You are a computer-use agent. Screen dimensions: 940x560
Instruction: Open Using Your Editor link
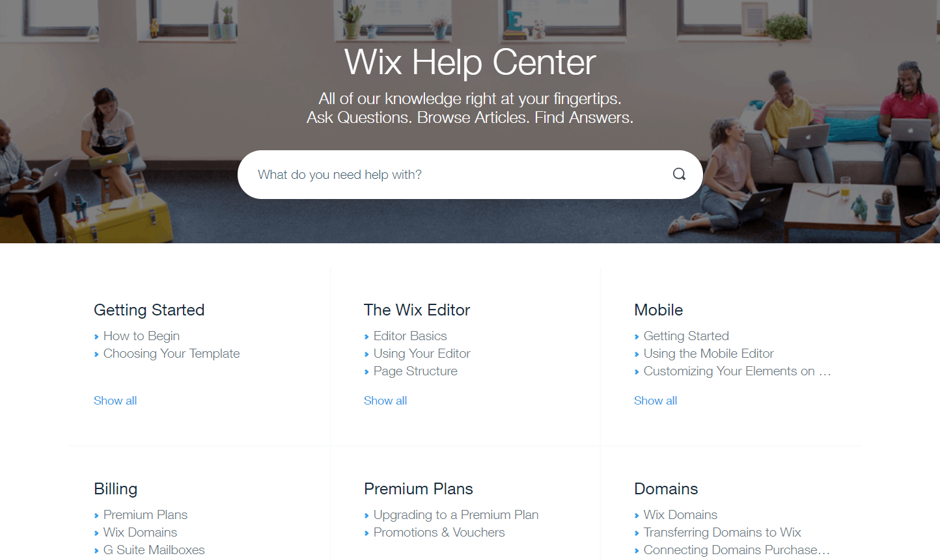click(x=422, y=353)
